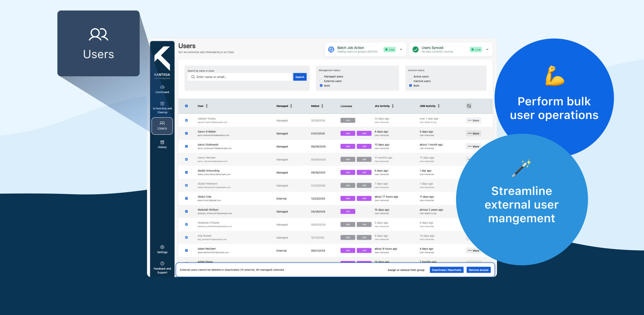Click the 'about 9 hours ago' Jira activity
This screenshot has height=315, width=644.
pyautogui.click(x=386, y=249)
